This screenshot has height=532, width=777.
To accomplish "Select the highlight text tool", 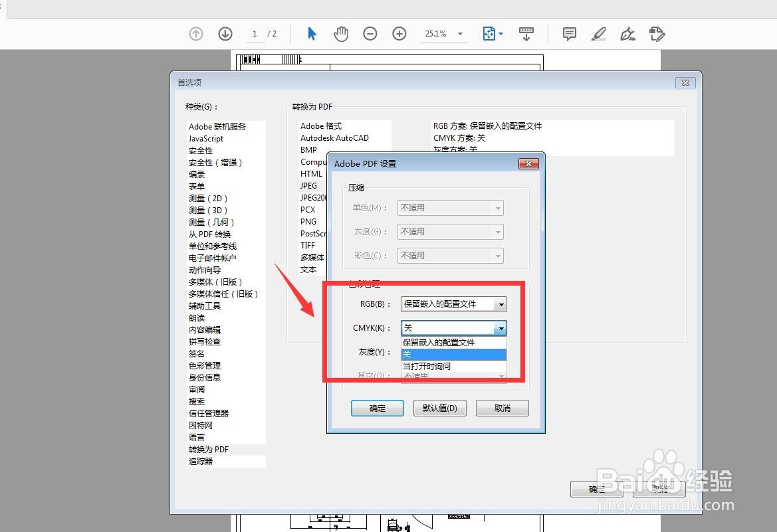I will tap(599, 34).
